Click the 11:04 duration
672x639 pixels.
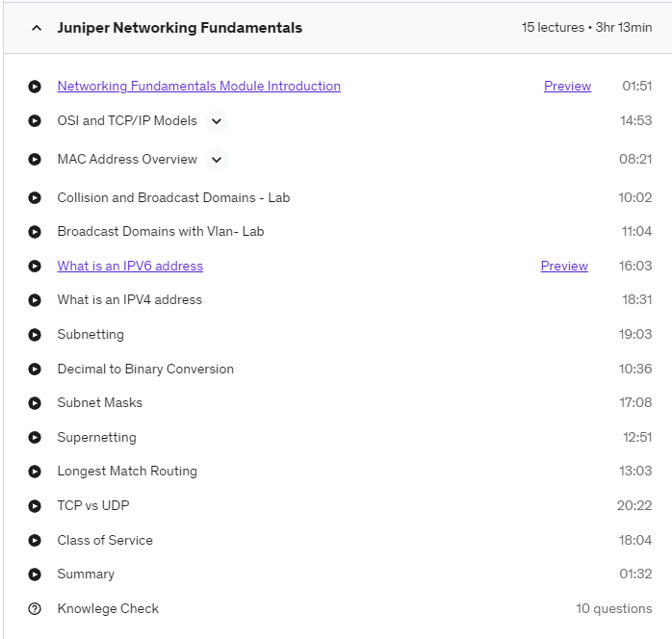[636, 231]
